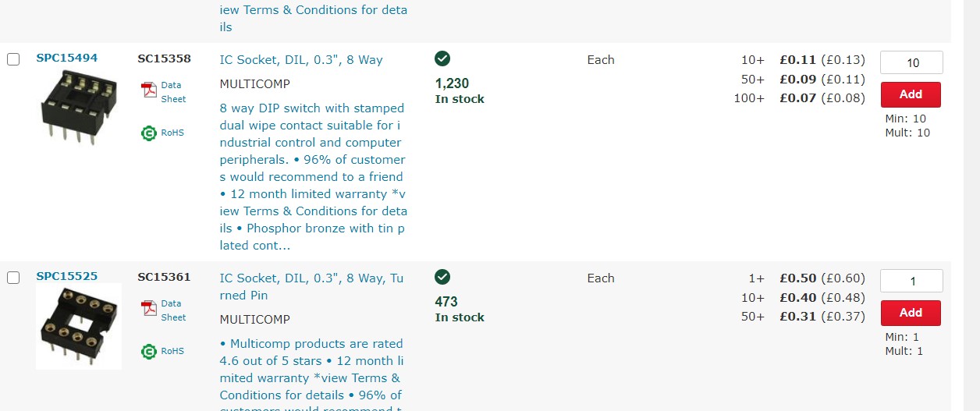980x411 pixels.
Task: Click the "Data Sheet" text link for SC15358
Action: pos(173,92)
